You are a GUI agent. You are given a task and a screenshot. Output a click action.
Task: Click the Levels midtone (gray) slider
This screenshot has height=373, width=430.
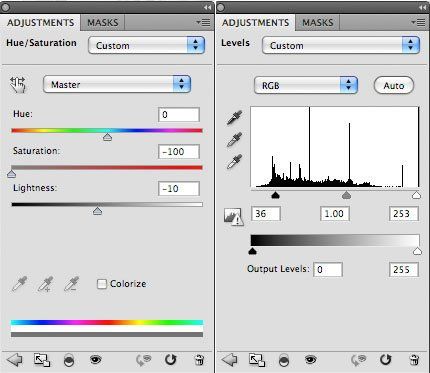[x=347, y=195]
